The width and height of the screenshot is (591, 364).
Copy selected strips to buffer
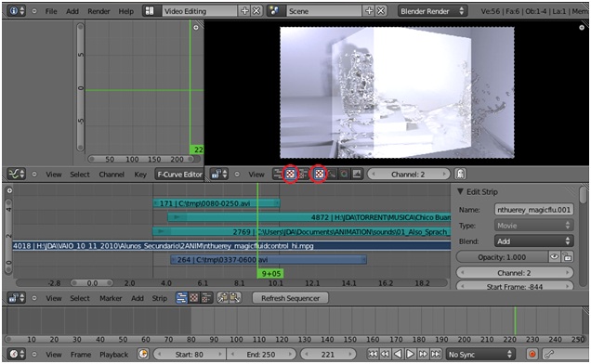223,298
